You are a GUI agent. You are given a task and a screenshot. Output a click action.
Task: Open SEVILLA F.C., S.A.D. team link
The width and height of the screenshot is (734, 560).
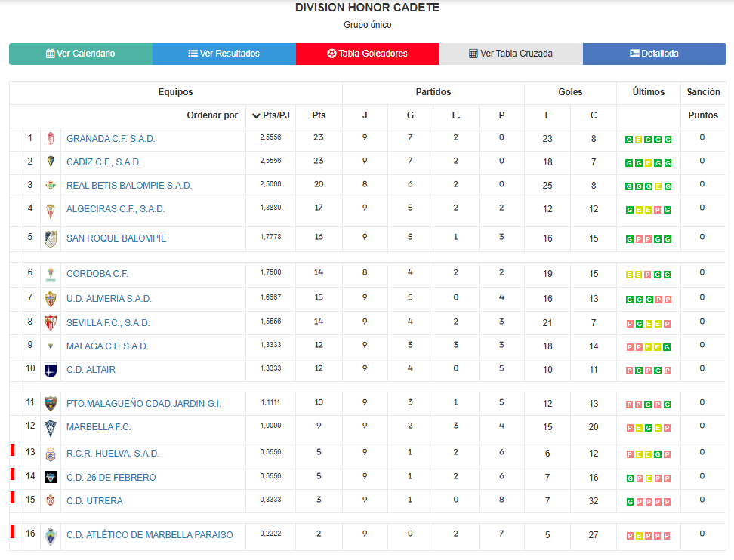pyautogui.click(x=108, y=323)
